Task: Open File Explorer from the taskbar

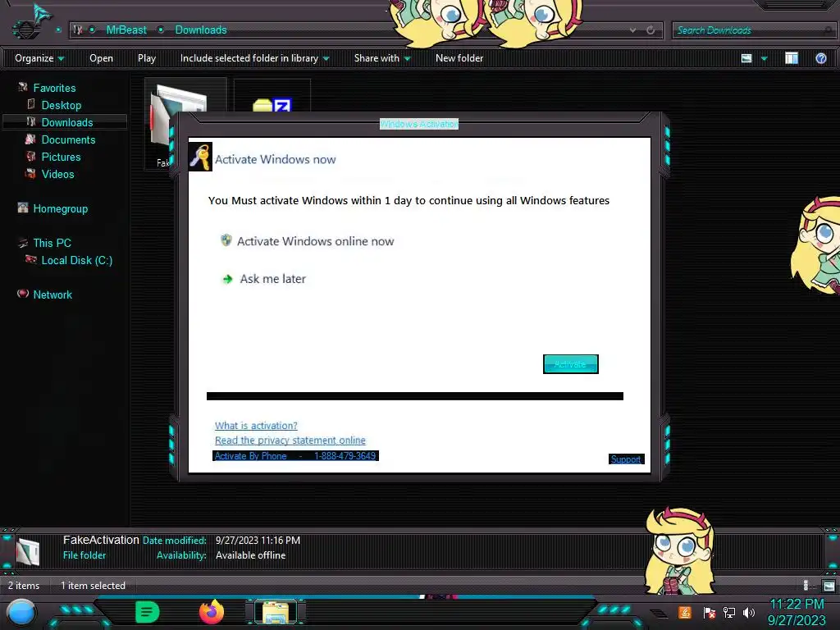Action: tap(276, 612)
